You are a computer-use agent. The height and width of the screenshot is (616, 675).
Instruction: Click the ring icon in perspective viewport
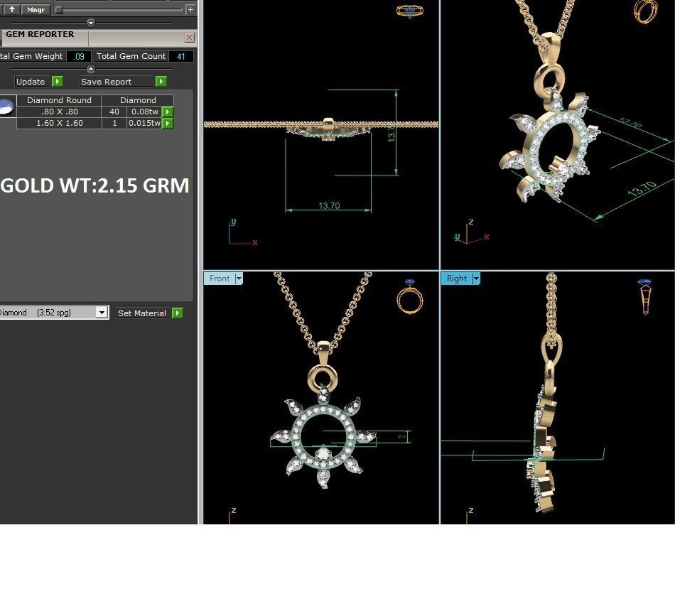click(646, 11)
